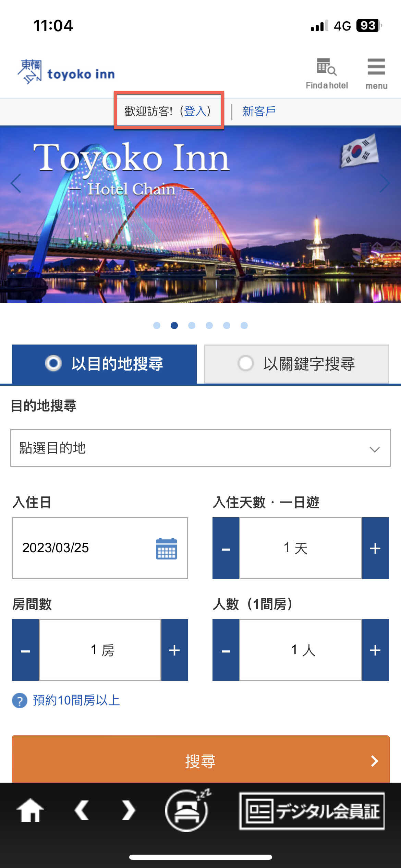Show previous banner slide with left arrow
Viewport: 401px width, 868px height.
point(16,183)
